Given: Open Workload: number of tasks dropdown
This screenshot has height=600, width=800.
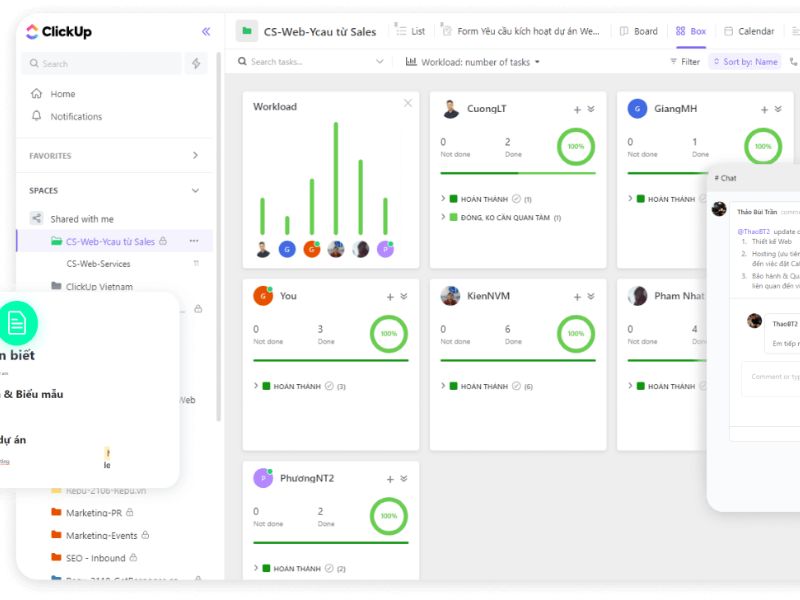Looking at the screenshot, I should tap(473, 62).
